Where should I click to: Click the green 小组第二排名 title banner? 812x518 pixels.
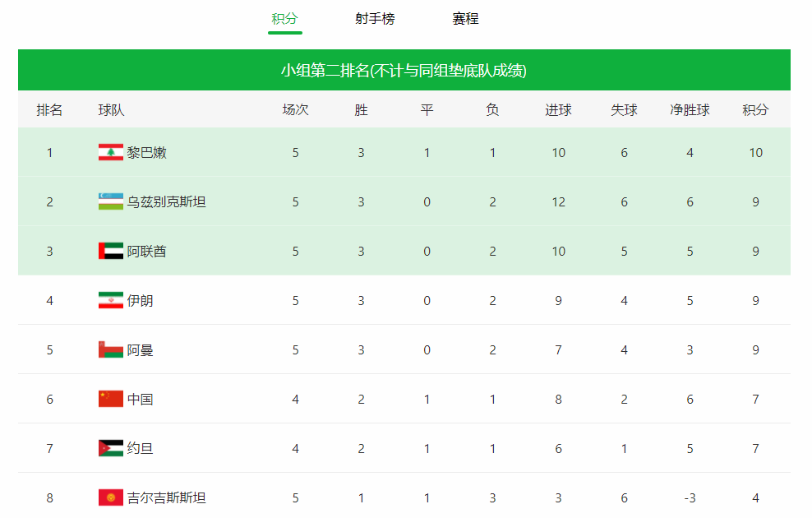point(404,70)
